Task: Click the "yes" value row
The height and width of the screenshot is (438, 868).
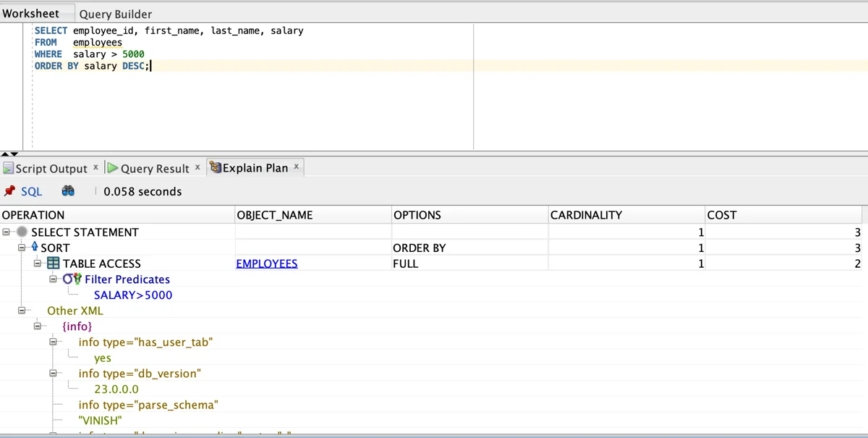Action: [103, 358]
